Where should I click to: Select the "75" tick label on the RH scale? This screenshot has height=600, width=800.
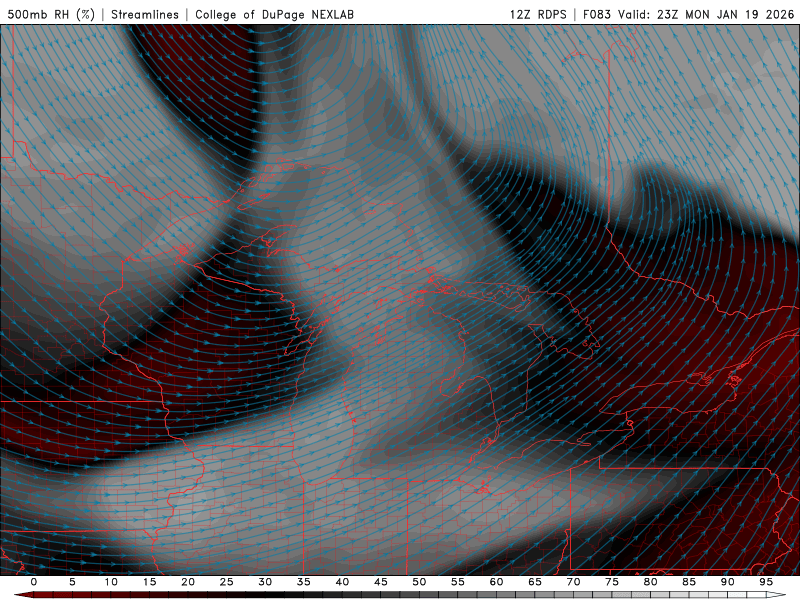pyautogui.click(x=612, y=582)
